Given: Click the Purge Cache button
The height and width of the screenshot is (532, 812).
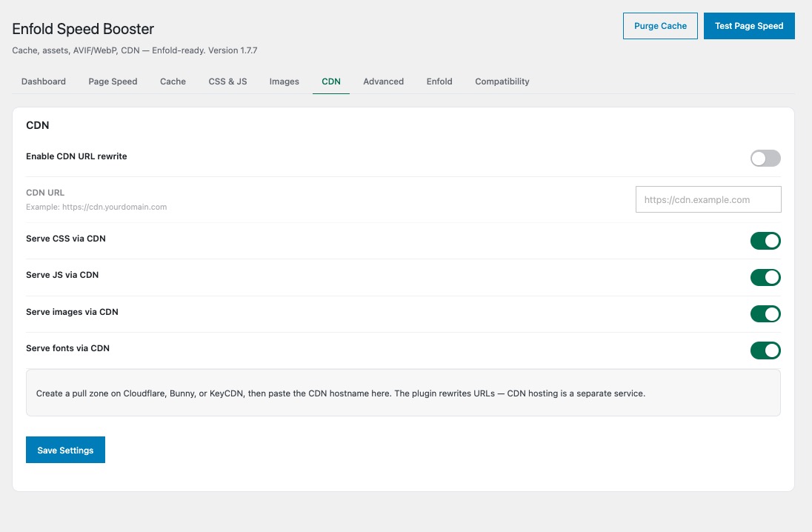Looking at the screenshot, I should click(x=660, y=26).
